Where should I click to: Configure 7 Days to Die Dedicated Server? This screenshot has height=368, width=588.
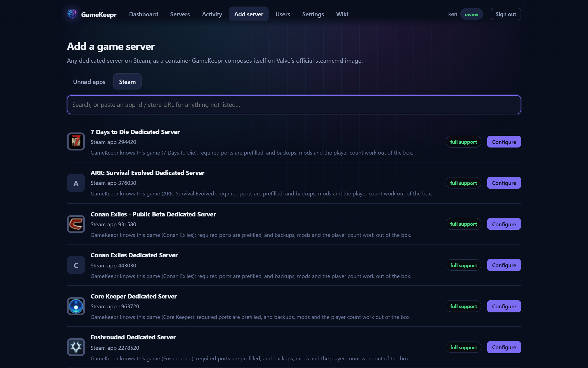click(504, 142)
